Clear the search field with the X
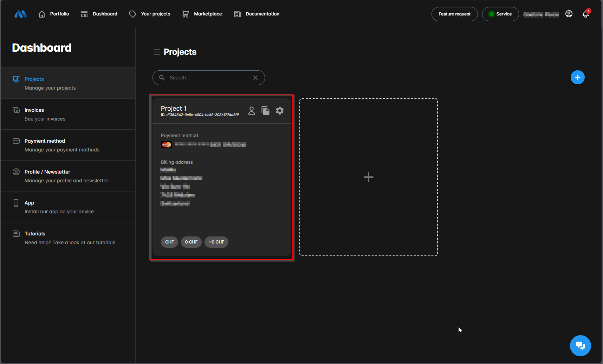Image resolution: width=603 pixels, height=364 pixels. (255, 78)
